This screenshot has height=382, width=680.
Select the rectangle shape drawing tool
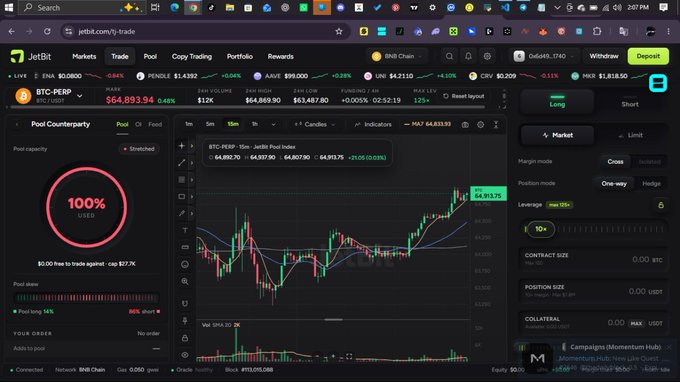[x=182, y=196]
